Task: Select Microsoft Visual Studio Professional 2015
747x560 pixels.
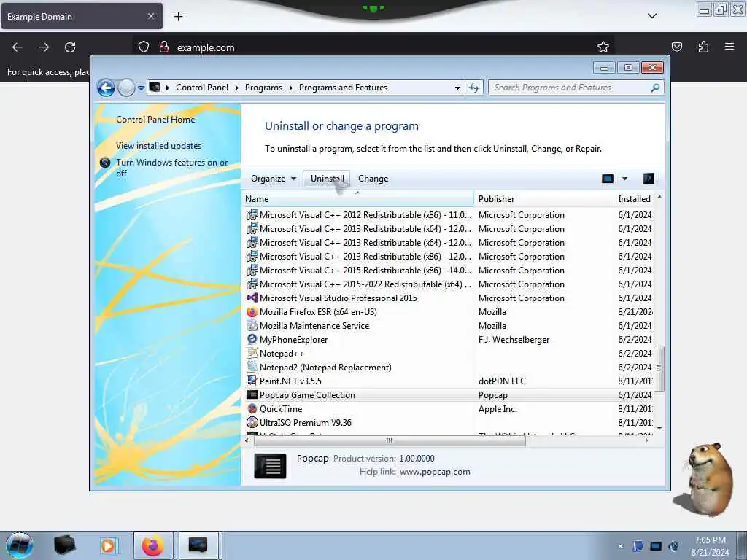Action: [x=448, y=298]
